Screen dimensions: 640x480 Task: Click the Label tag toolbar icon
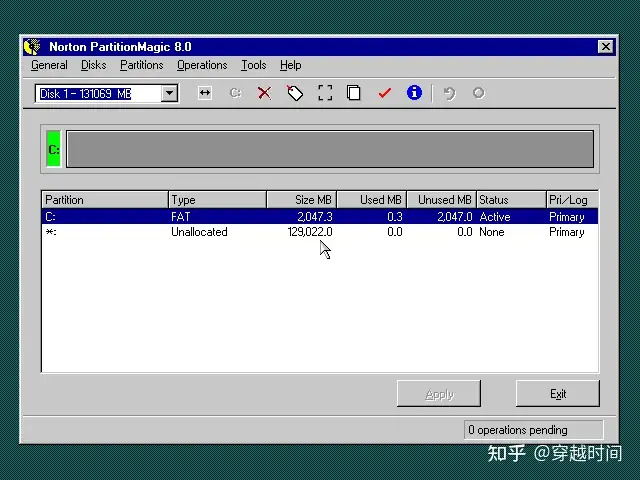295,93
